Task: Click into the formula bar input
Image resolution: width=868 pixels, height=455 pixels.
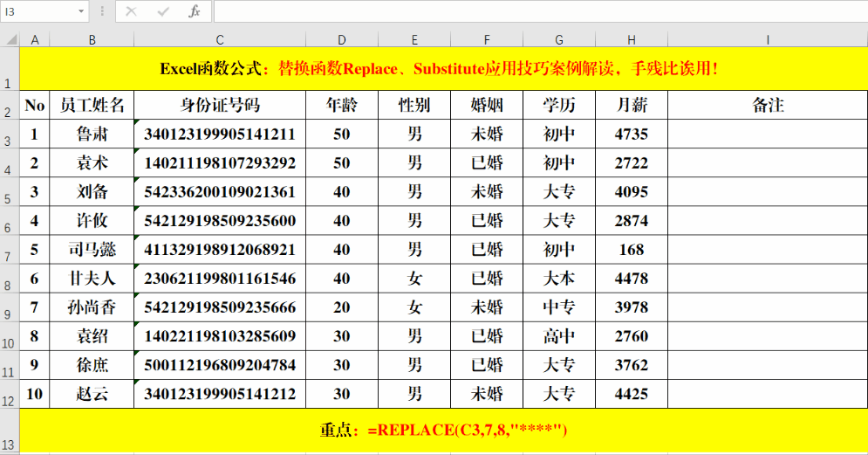Action: (x=540, y=11)
